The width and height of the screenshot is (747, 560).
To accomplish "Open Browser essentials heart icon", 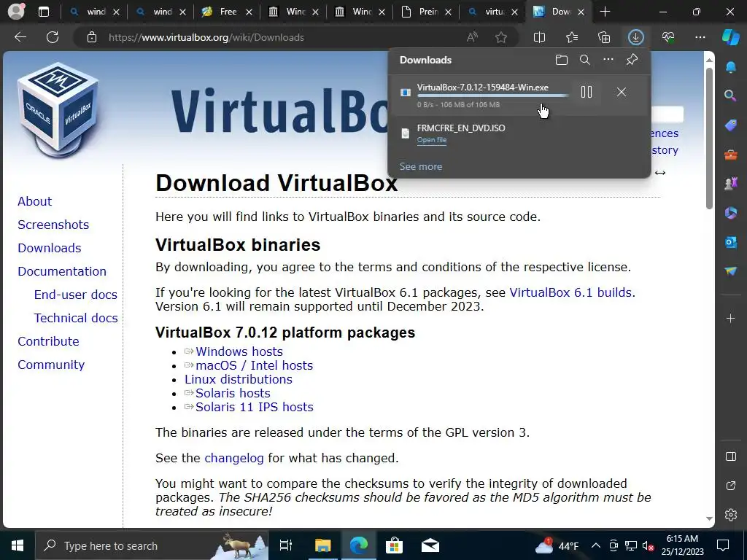I will click(668, 37).
